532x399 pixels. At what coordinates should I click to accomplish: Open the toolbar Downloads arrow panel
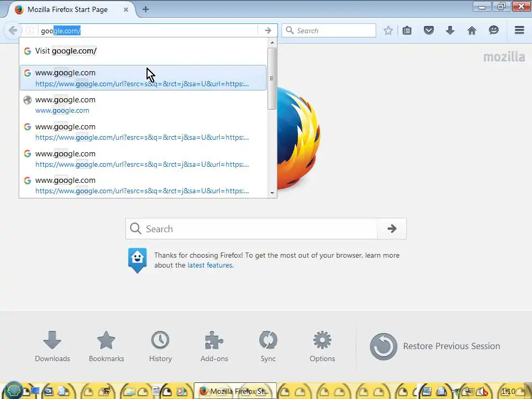450,31
